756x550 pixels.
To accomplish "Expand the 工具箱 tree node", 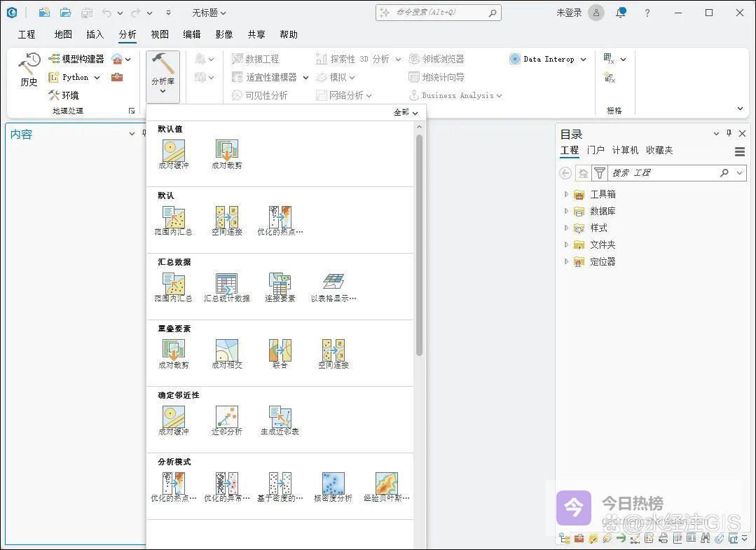I will [x=566, y=194].
